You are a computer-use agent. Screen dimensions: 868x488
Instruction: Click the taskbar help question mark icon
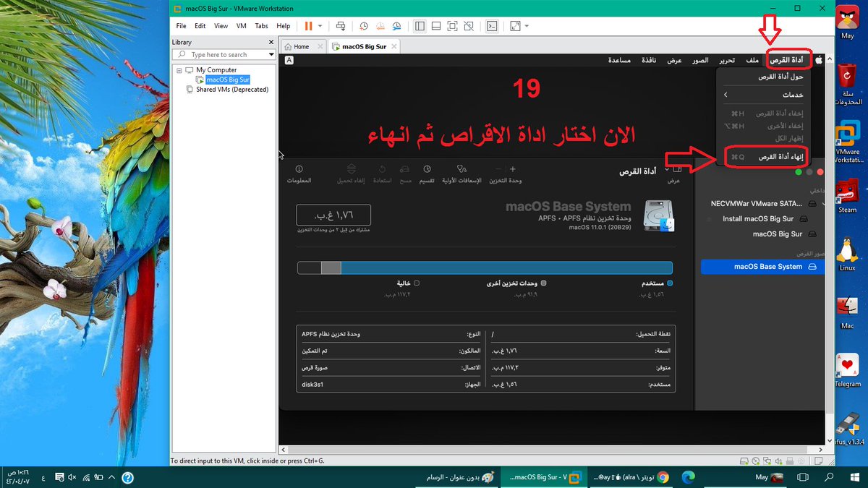(127, 478)
